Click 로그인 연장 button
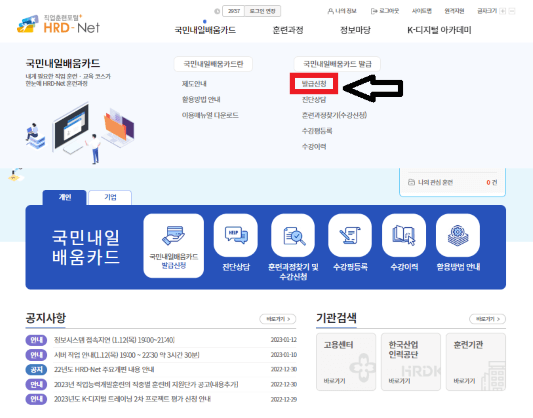 point(263,11)
